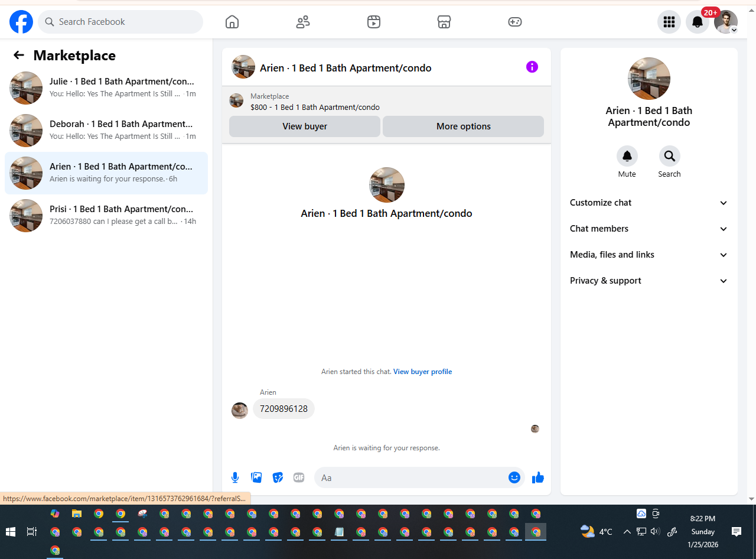Open the GIF picker icon
This screenshot has height=559, width=756.
299,477
